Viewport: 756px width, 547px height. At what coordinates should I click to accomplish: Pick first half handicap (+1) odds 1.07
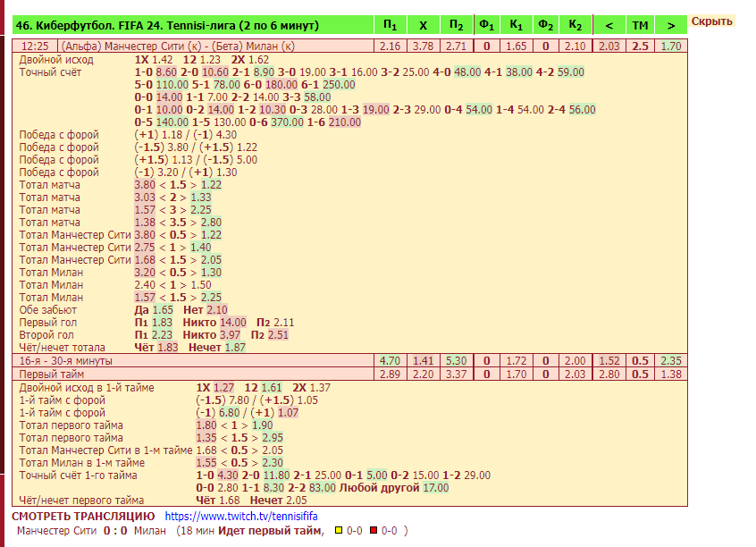tap(289, 413)
